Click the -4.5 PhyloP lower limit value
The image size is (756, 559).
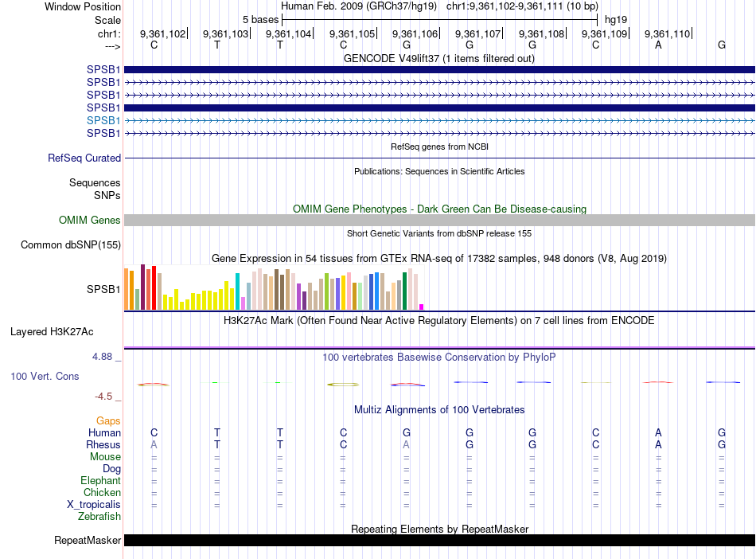click(103, 397)
